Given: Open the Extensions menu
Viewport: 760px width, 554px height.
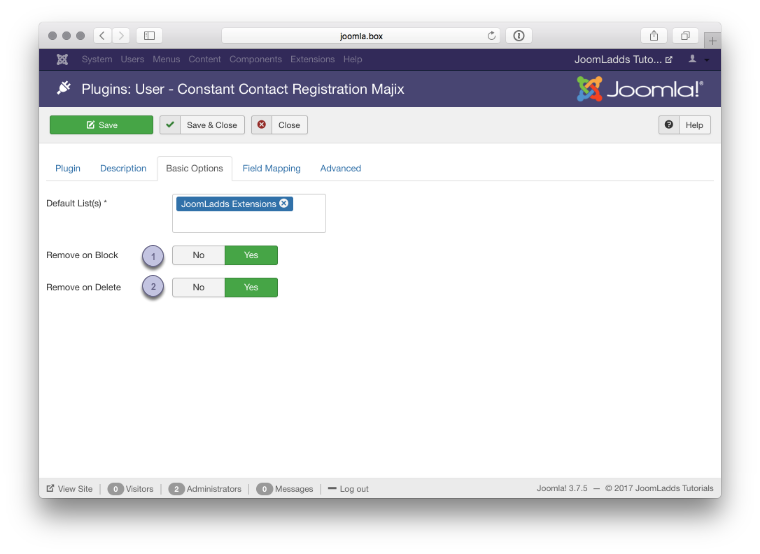Looking at the screenshot, I should (312, 59).
